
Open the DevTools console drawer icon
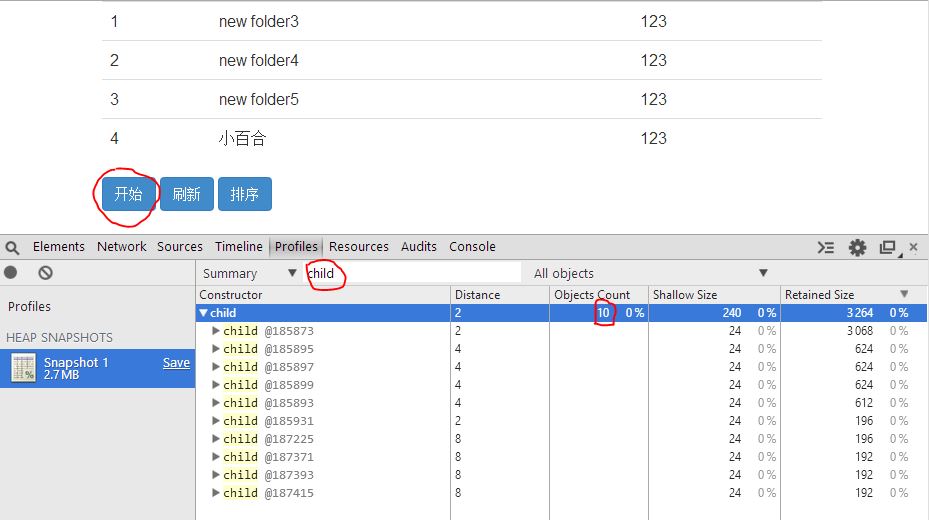825,247
